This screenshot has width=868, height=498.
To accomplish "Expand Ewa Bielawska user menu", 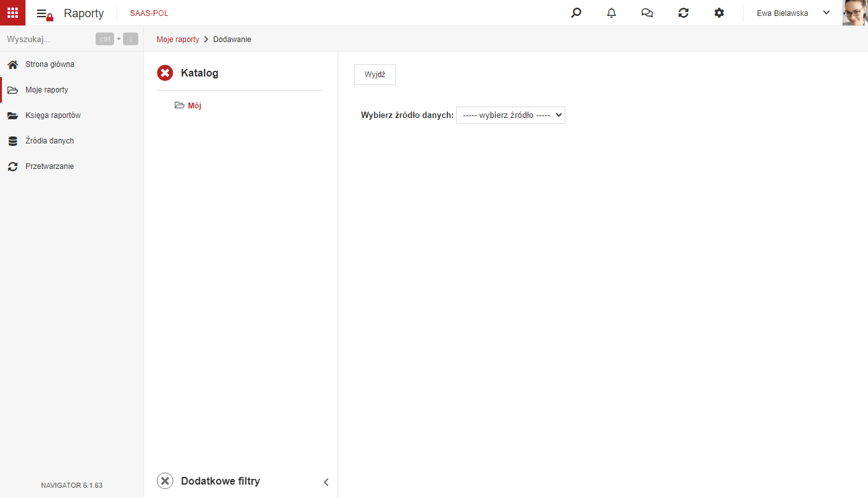I will tap(793, 13).
